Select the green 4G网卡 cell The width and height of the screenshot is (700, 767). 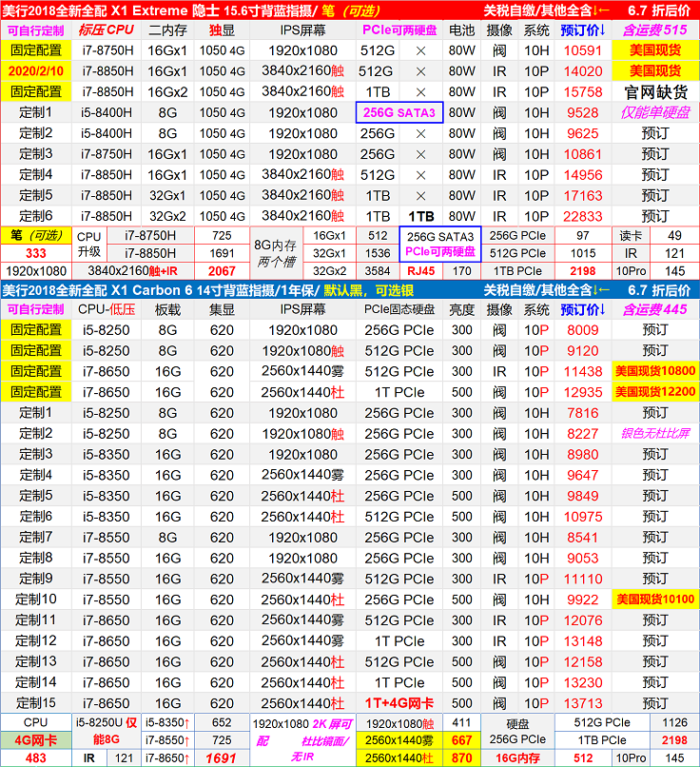[x=35, y=739]
